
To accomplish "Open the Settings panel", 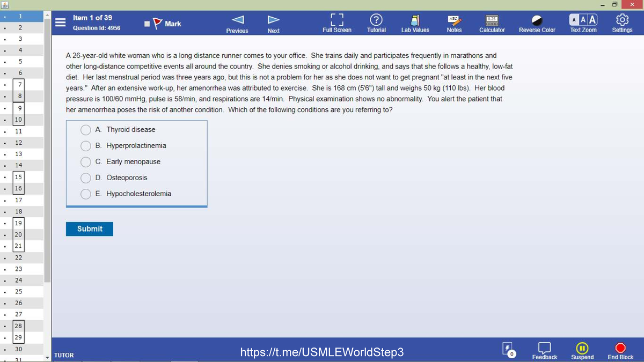I will (x=622, y=23).
